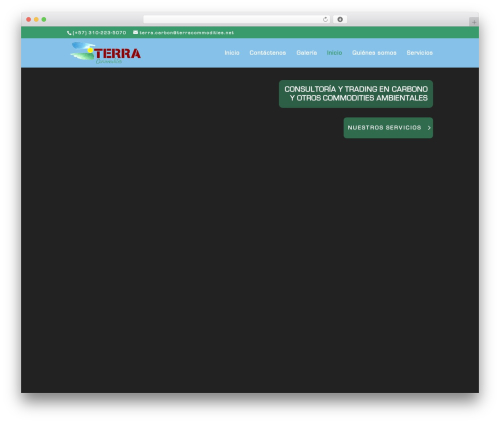Click the yellow minimize window dot
Screen dimensions: 500x423
(x=36, y=19)
